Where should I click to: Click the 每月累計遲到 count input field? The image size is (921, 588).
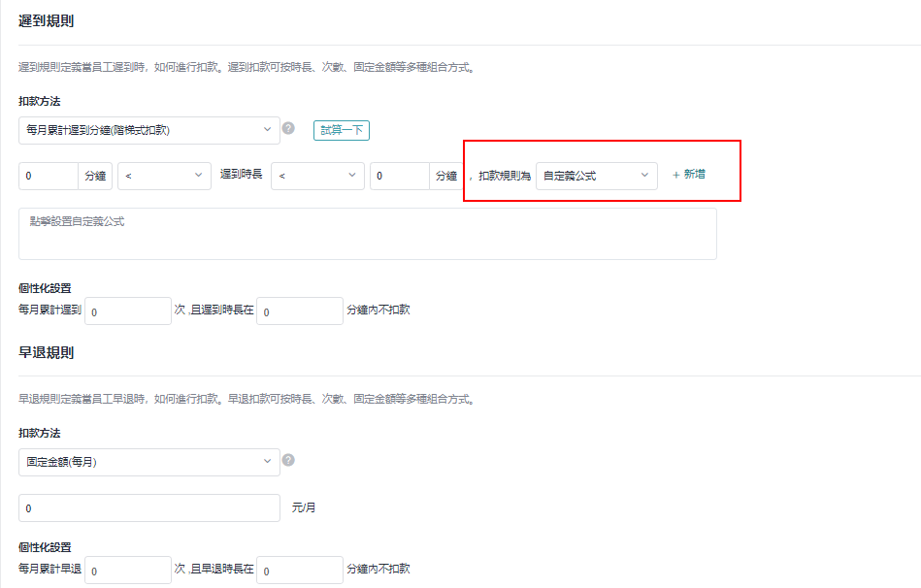tap(128, 311)
